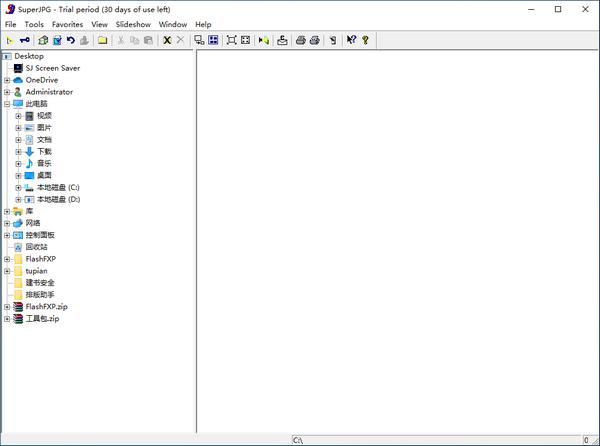Select the 回收站 recycle bin label
600x446 pixels.
pyautogui.click(x=37, y=247)
